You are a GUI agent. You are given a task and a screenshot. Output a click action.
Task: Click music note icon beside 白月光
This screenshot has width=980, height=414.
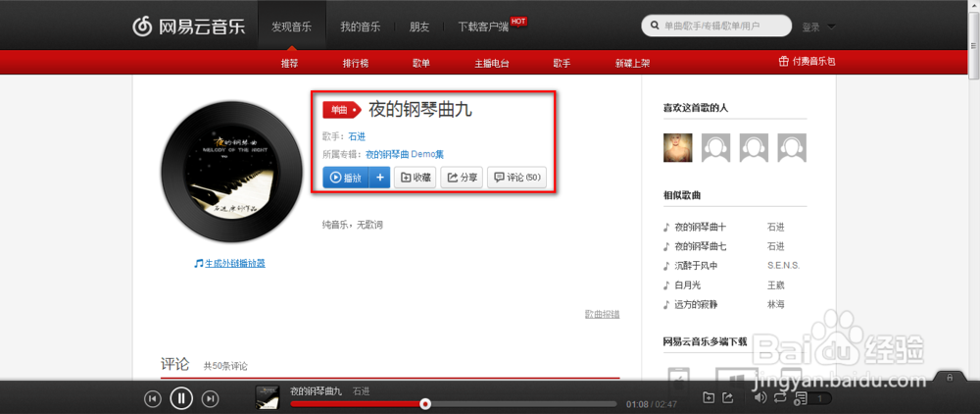click(x=666, y=285)
